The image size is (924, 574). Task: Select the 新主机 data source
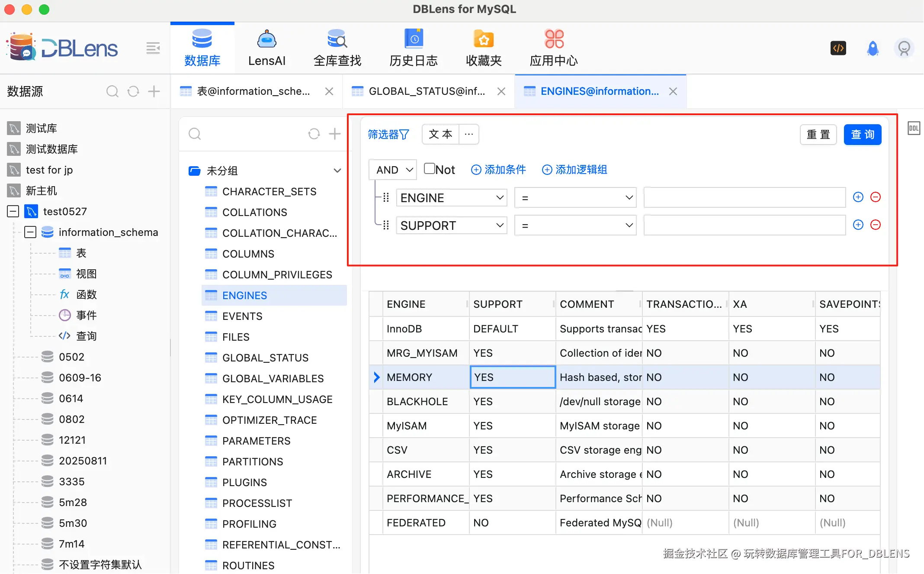41,190
